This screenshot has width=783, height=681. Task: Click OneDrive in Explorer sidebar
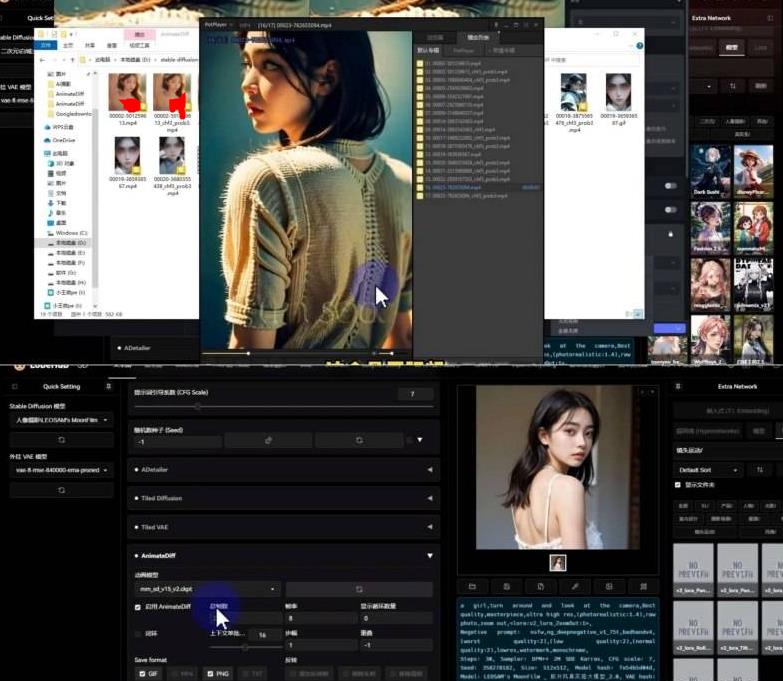pos(64,140)
